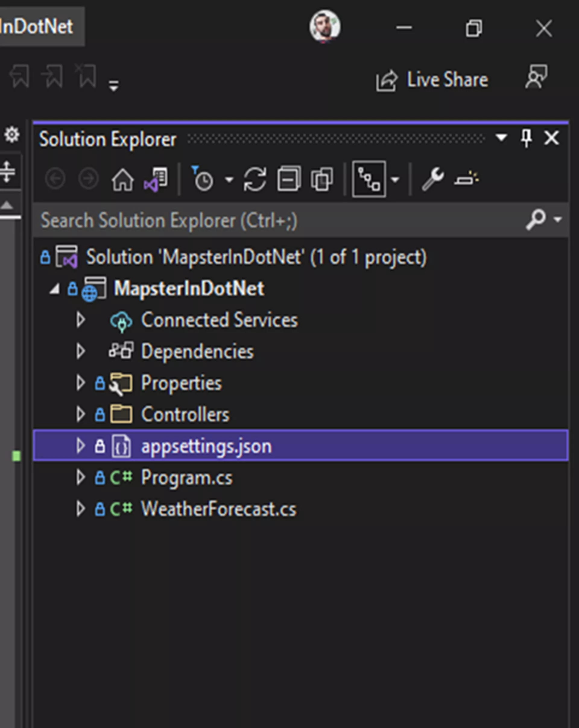
Task: Open the account profile picture
Action: (x=325, y=27)
